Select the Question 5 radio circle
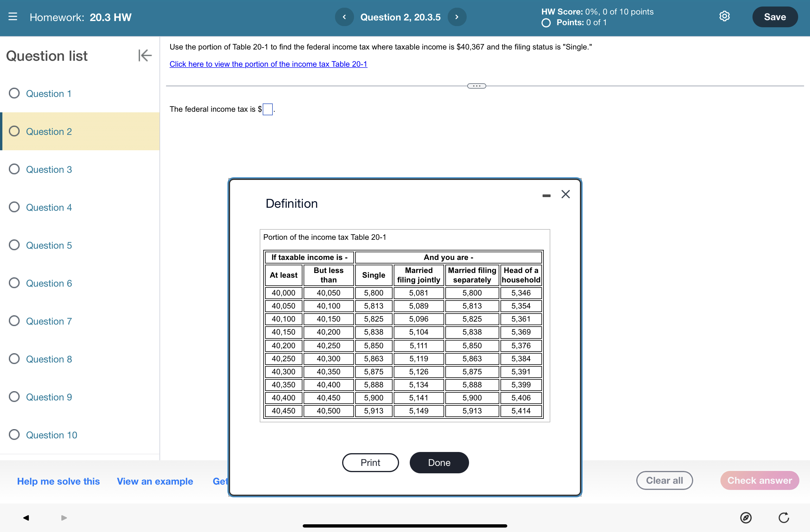Screen dimensions: 810x532 [x=14, y=245]
